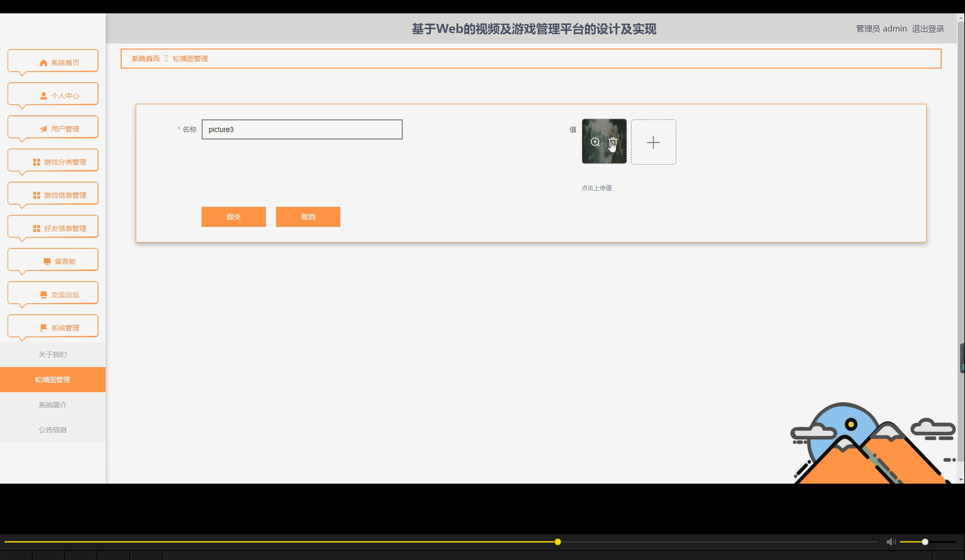This screenshot has width=965, height=560.
Task: Open 公告信息 from the sidebar
Action: [53, 430]
